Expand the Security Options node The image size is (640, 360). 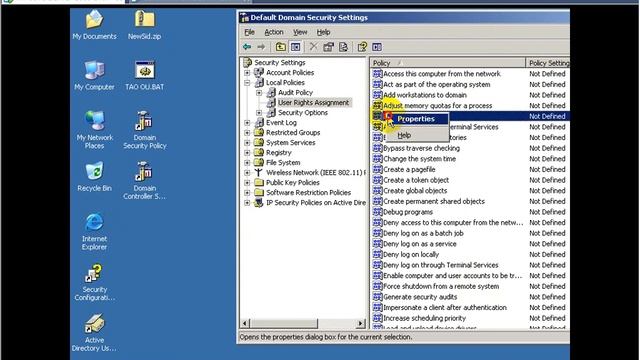click(259, 113)
